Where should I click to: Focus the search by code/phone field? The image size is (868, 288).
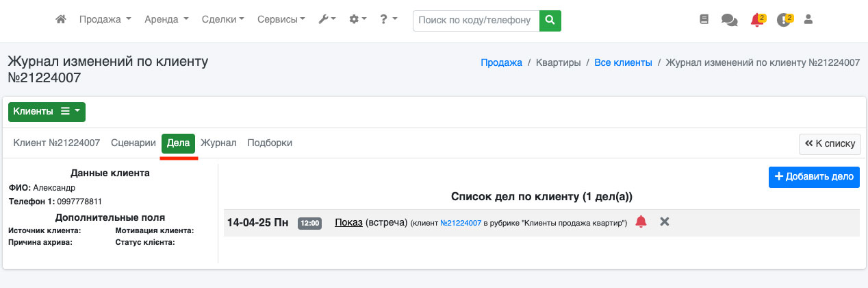click(x=476, y=21)
